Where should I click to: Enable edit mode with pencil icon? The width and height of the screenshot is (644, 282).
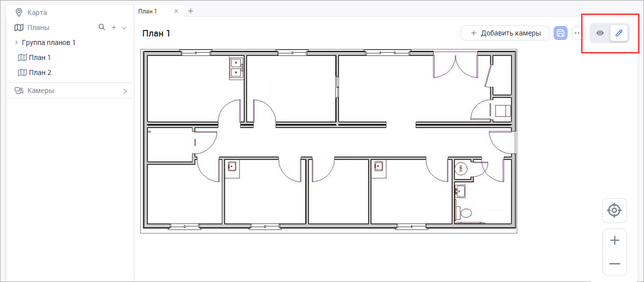coord(619,33)
